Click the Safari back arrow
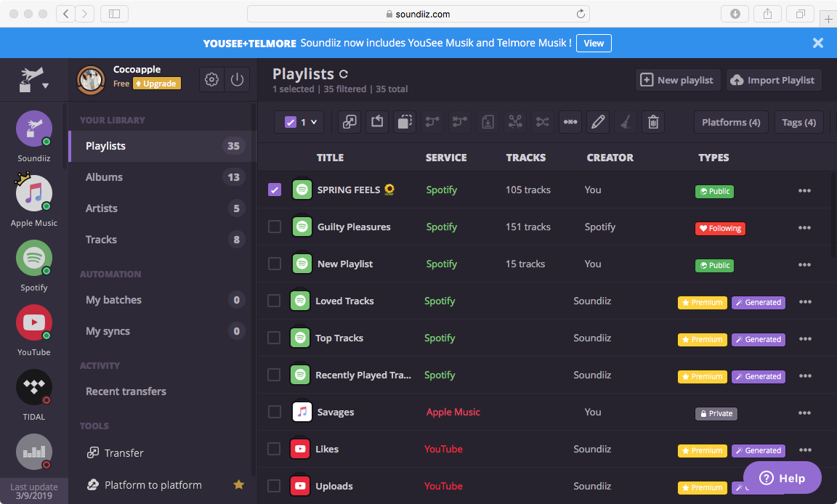 pos(65,14)
